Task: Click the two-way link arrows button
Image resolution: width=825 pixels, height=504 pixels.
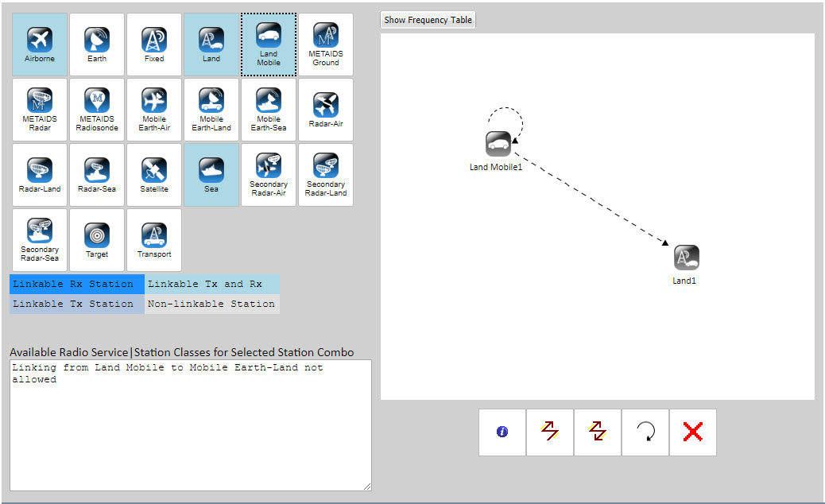Action: 598,432
